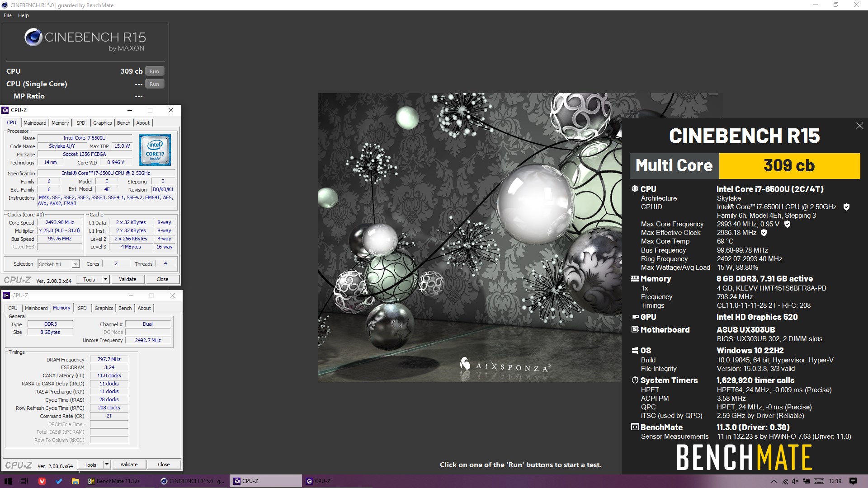Click the Uncore Frequency 2492.7 MHz field

[148, 340]
